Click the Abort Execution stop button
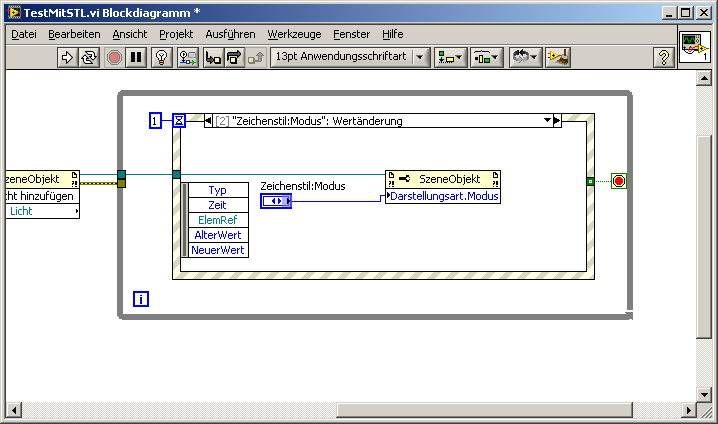The width and height of the screenshot is (718, 424). pos(114,57)
